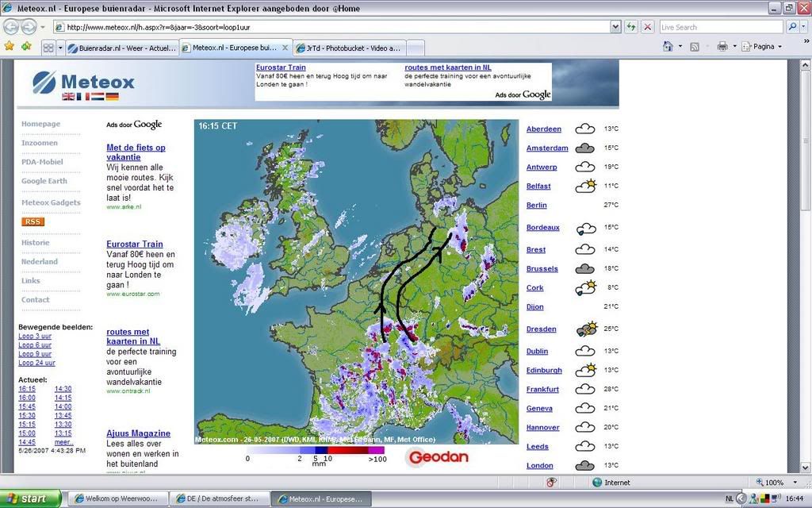
Task: Open the Quick Tabs grid view
Action: [48, 48]
